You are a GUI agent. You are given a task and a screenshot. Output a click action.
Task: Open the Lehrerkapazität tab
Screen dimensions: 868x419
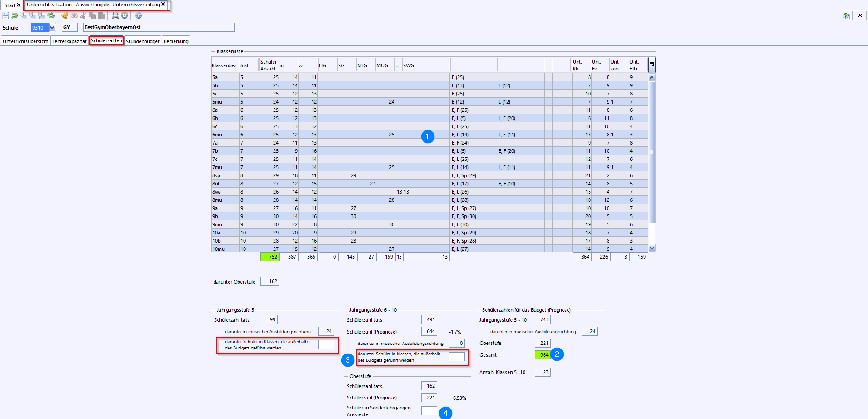coord(70,41)
